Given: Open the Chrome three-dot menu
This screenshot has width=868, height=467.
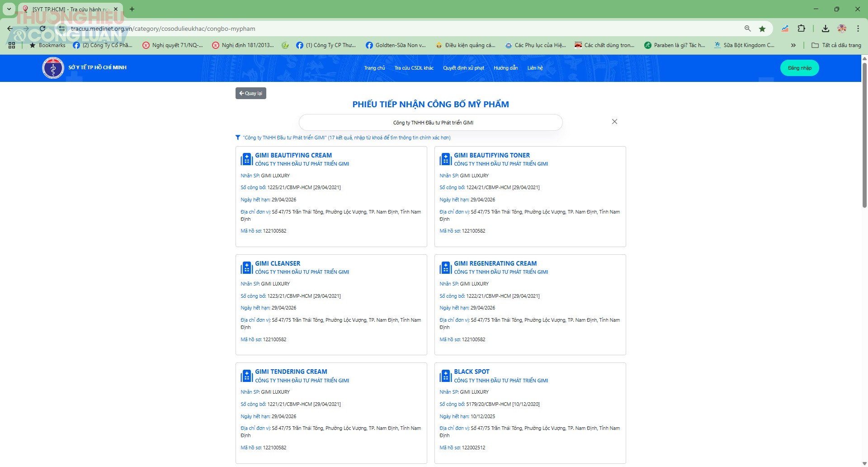Looking at the screenshot, I should [x=858, y=29].
